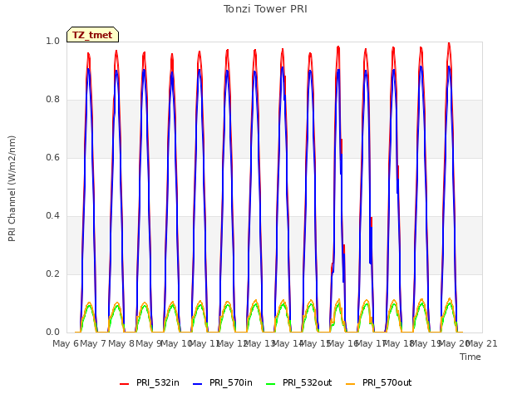The width and height of the screenshot is (532, 399).
Task: Toggle the PRI_570out legend entry
Action: tap(379, 382)
